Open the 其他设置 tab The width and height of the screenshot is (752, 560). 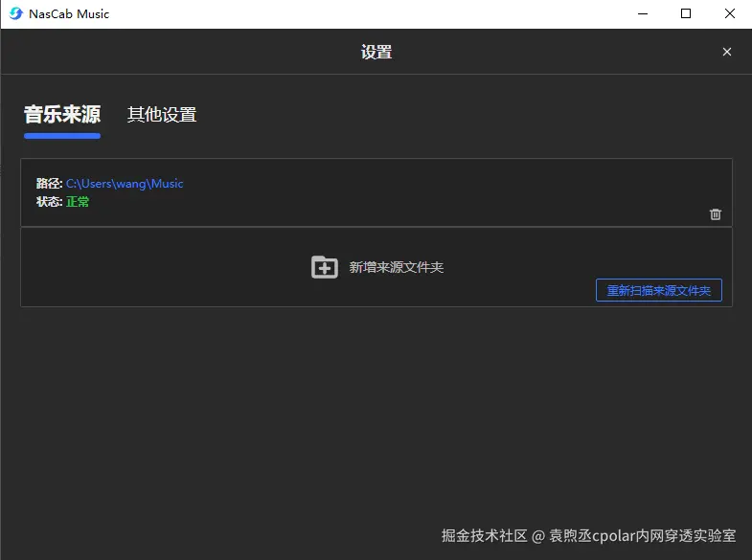pos(162,115)
